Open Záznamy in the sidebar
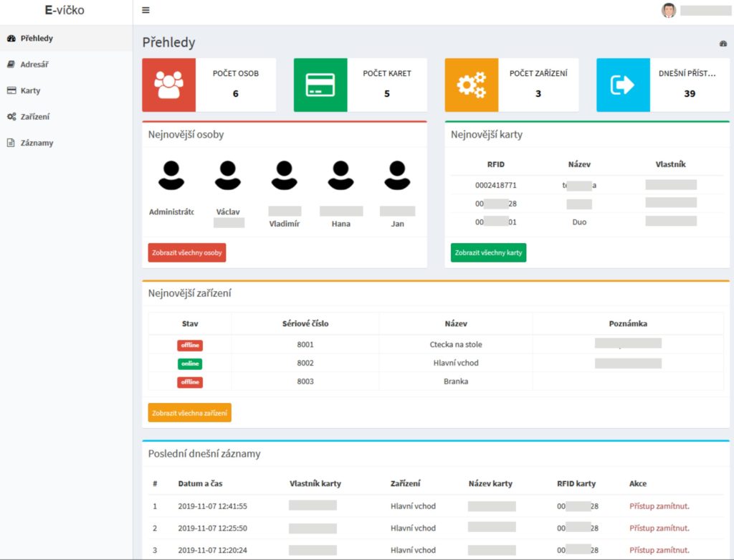The image size is (734, 560). click(37, 143)
